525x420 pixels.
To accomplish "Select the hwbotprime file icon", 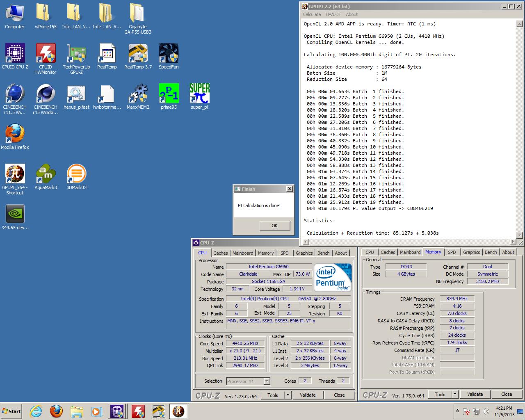I will point(107,97).
